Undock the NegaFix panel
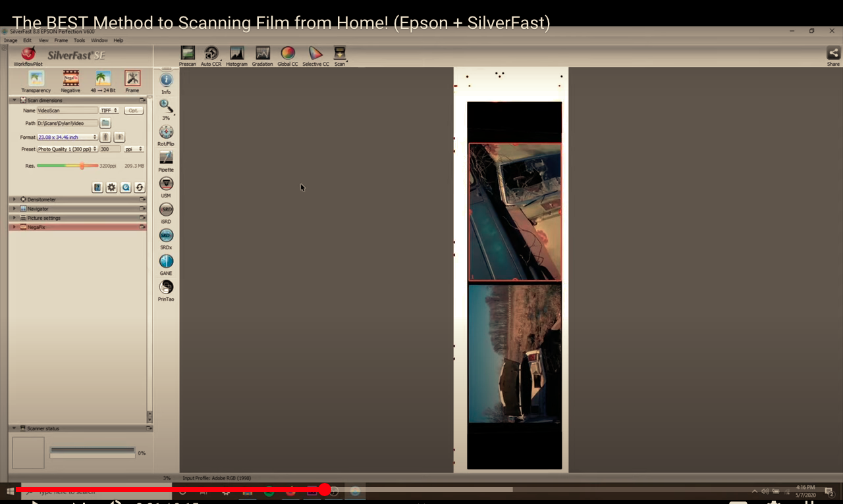The image size is (843, 504). tap(142, 227)
